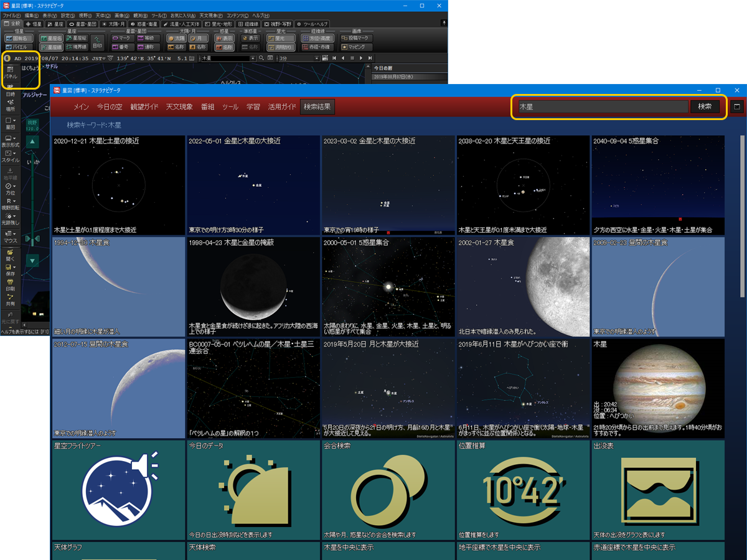Open the 出没表 rise and set table tile

[658, 490]
